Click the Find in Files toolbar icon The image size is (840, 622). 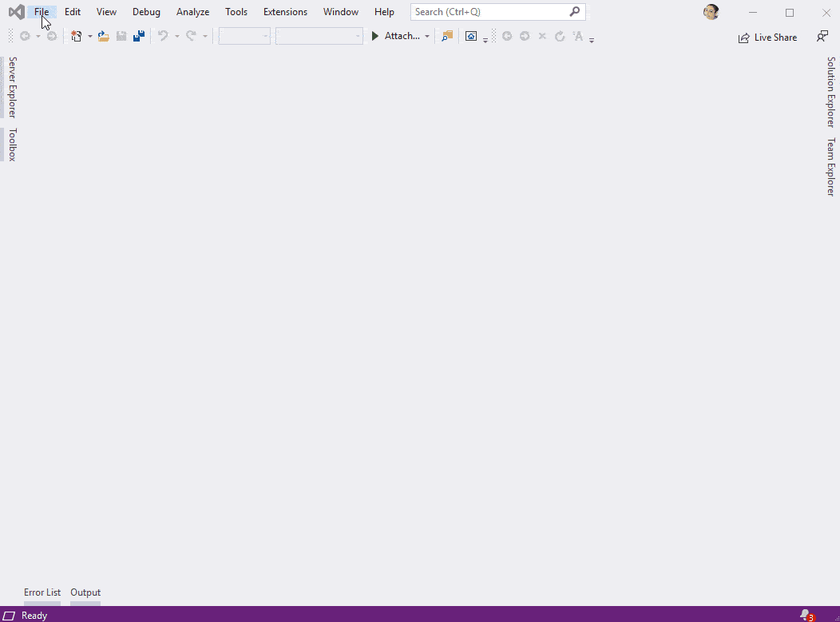(446, 36)
